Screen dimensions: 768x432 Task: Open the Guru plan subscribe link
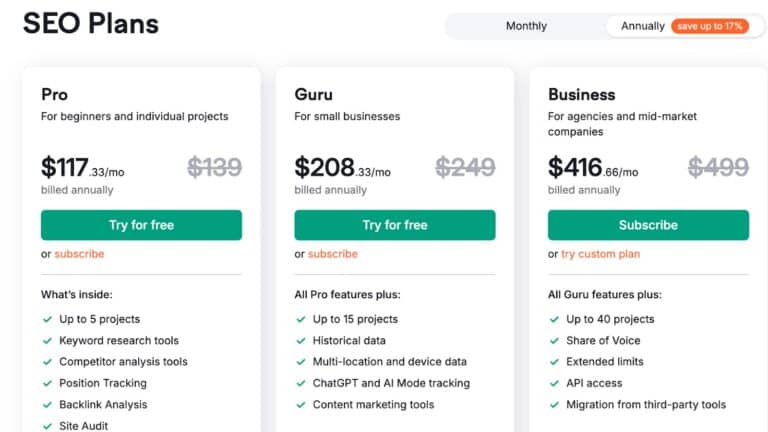(x=333, y=254)
